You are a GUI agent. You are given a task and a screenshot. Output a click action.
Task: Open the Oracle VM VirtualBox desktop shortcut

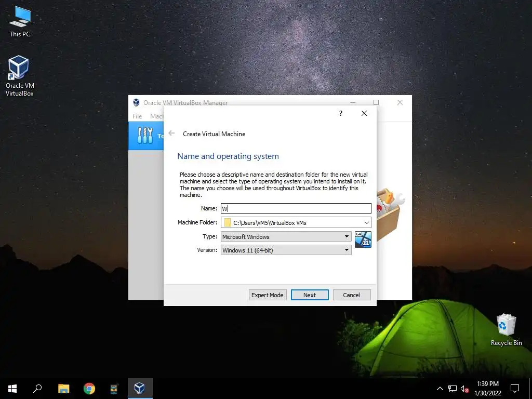click(20, 76)
